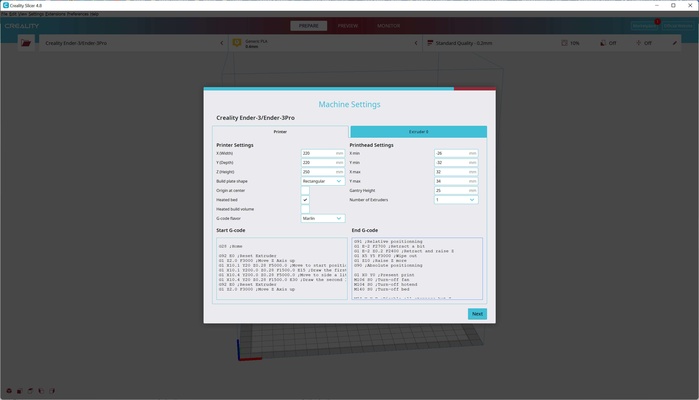
Task: Click the CREALITY brand logo
Action: [x=22, y=26]
